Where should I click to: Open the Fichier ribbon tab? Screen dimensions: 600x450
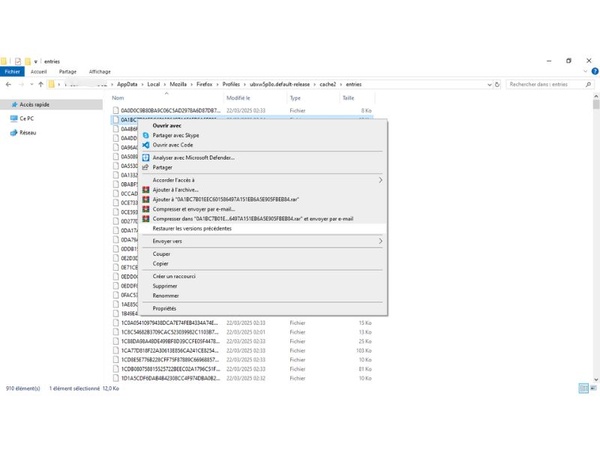pos(13,72)
